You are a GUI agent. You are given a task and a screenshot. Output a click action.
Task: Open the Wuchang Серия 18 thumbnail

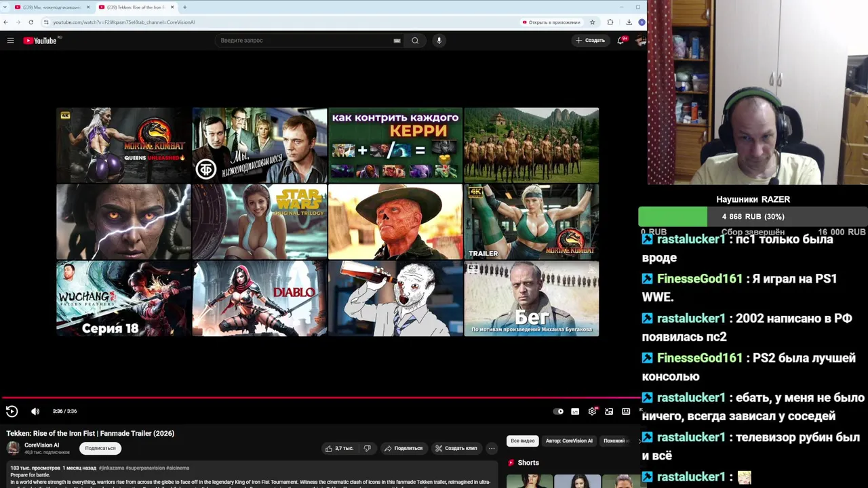[x=123, y=298]
